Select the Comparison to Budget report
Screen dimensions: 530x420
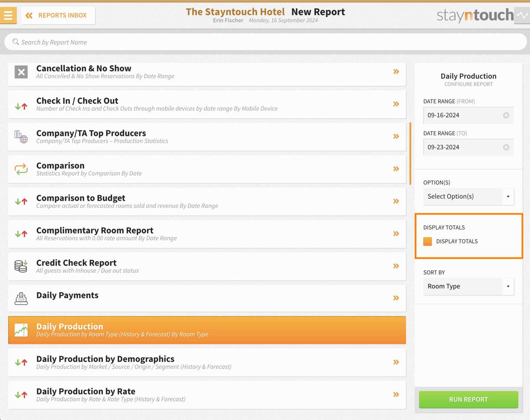click(207, 201)
